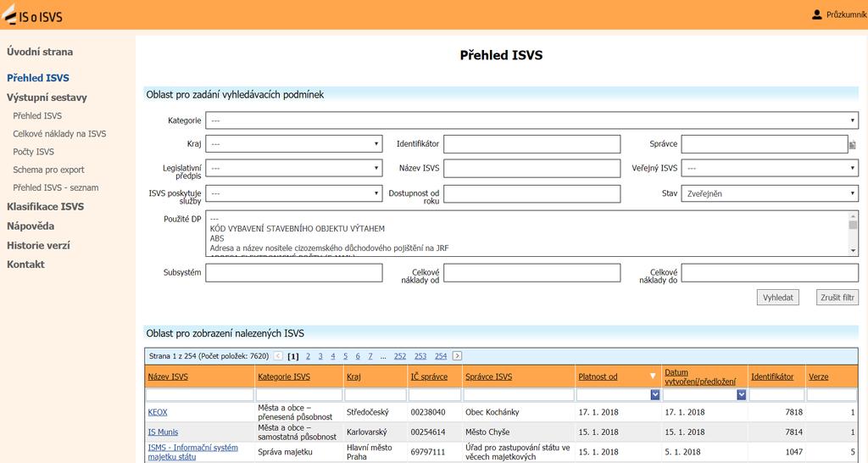Image resolution: width=868 pixels, height=463 pixels.
Task: Click the Identifikátor column filter box
Action: [776, 394]
